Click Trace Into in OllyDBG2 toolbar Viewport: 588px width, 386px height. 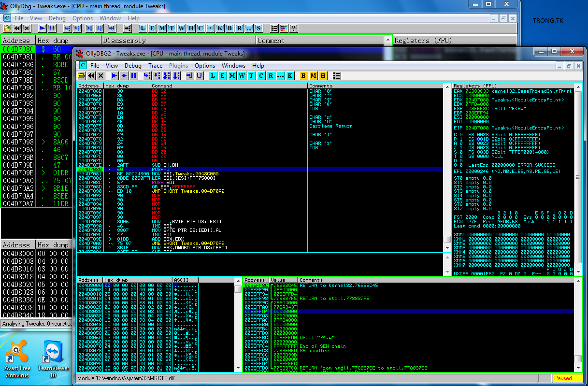point(166,76)
